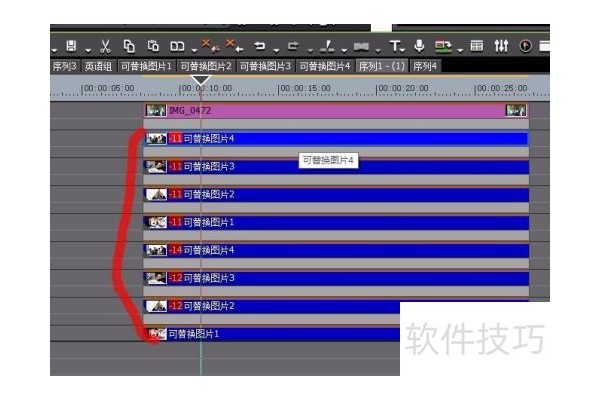600x400 pixels.
Task: Click the 00:00:15:00 mark on the time ruler
Action: pos(305,88)
